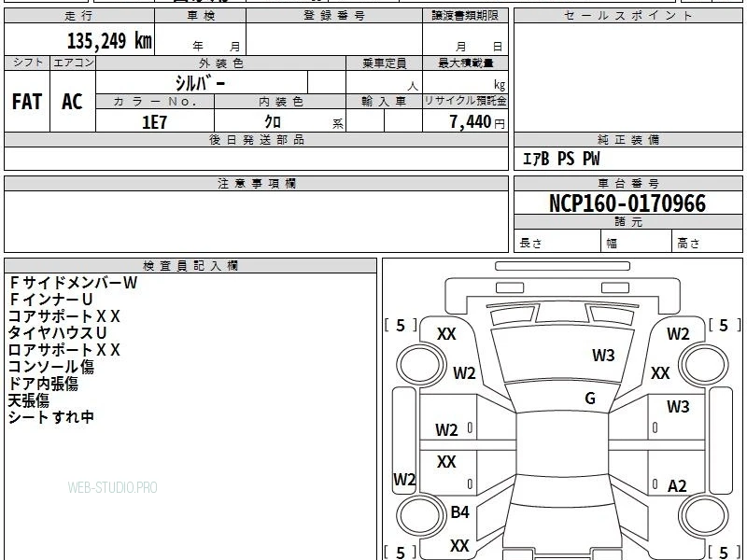The image size is (747, 560).
Task: Click the シフト label
Action: 27,63
